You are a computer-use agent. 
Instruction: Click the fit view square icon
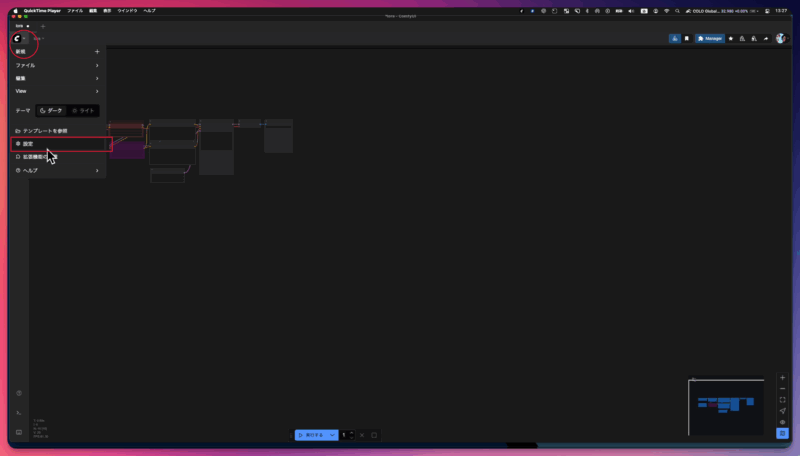point(782,400)
